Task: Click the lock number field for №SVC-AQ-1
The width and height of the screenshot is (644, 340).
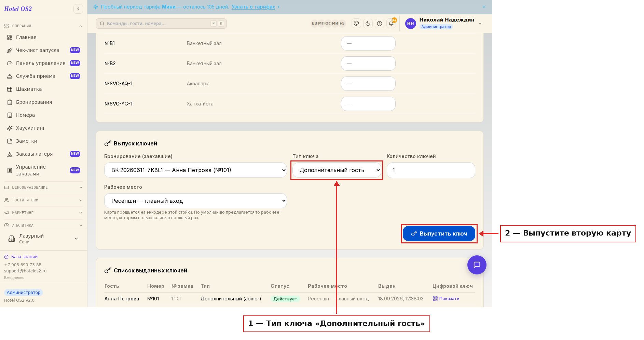Action: (x=368, y=84)
